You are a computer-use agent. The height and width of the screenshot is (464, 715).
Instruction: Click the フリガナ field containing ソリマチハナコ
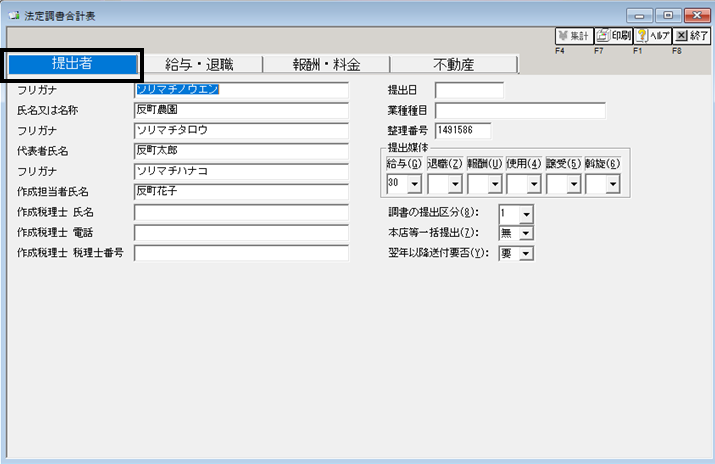pyautogui.click(x=241, y=171)
